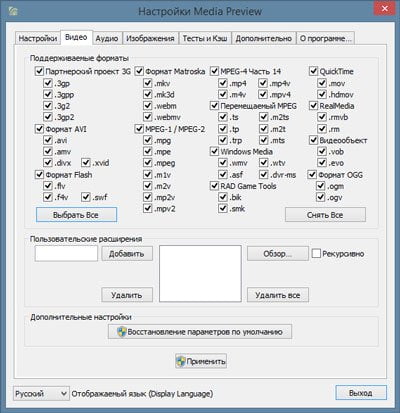400x413 pixels.
Task: Uncheck the .avi extension
Action: (x=48, y=140)
